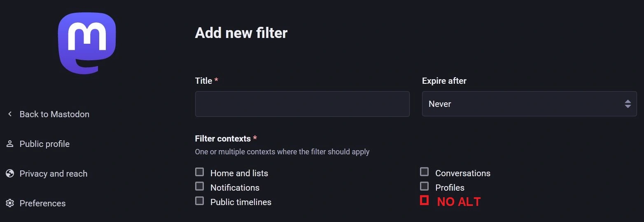Open the Public profile settings page
644x222 pixels.
(x=44, y=144)
